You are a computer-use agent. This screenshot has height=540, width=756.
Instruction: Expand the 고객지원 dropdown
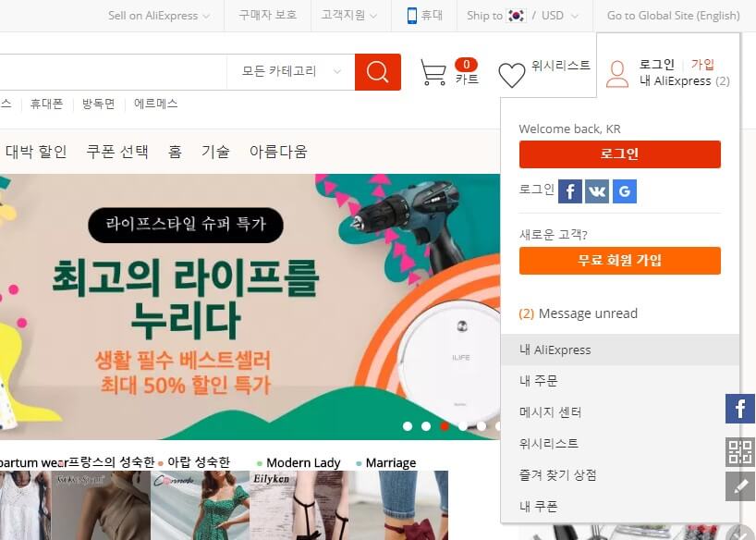(x=349, y=16)
